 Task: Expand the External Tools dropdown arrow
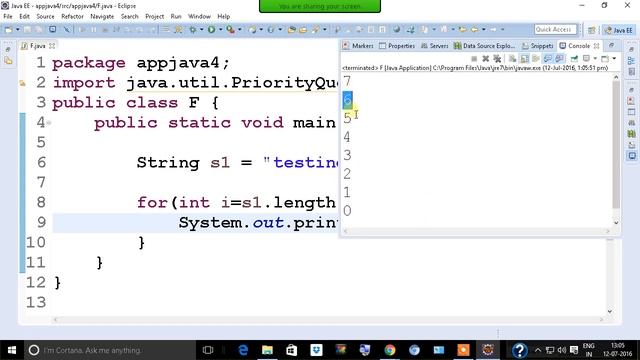[x=240, y=29]
